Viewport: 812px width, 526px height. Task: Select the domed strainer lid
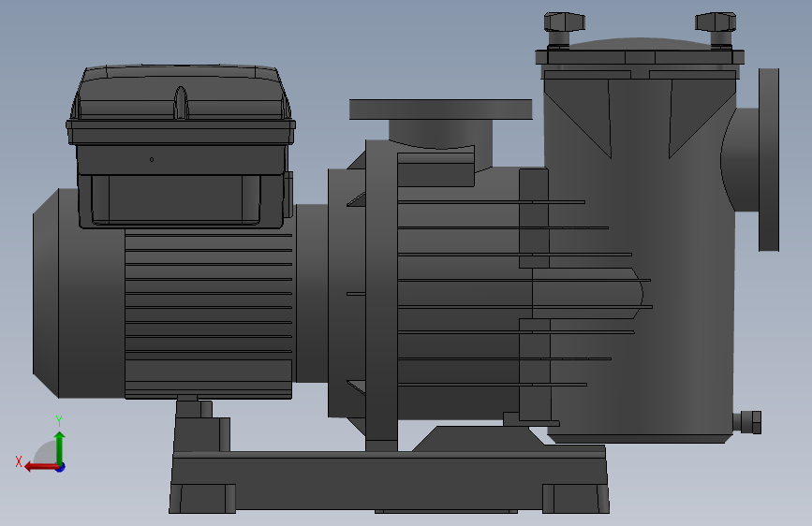click(x=640, y=45)
